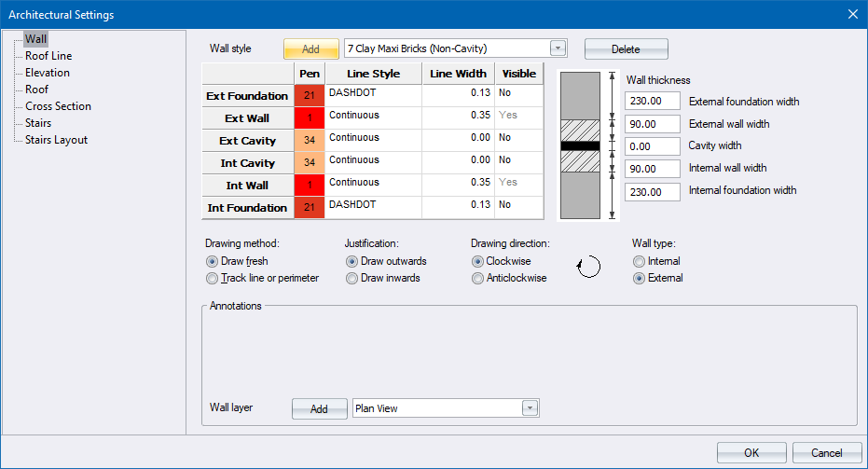The width and height of the screenshot is (868, 469).
Task: Confirm settings with the OK button
Action: (x=751, y=452)
